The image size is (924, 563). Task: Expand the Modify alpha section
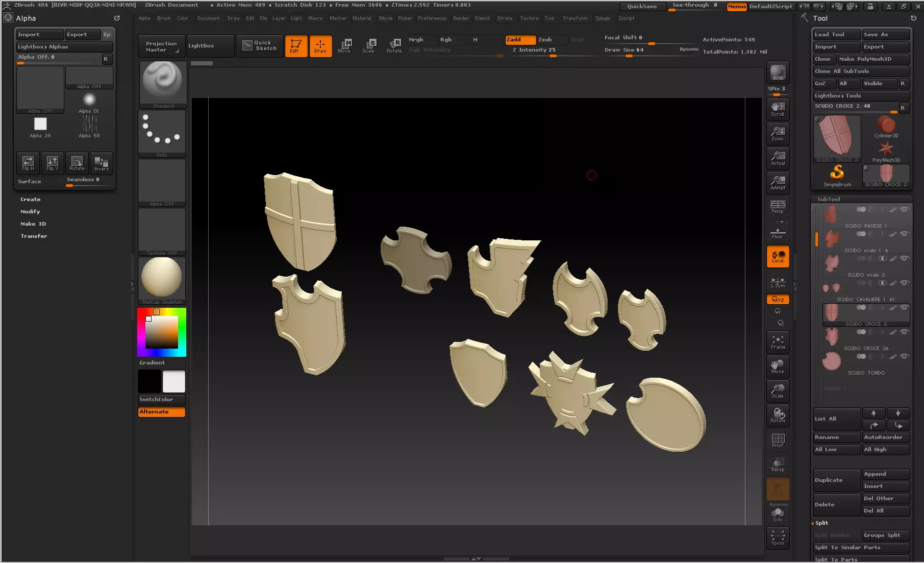coord(30,212)
